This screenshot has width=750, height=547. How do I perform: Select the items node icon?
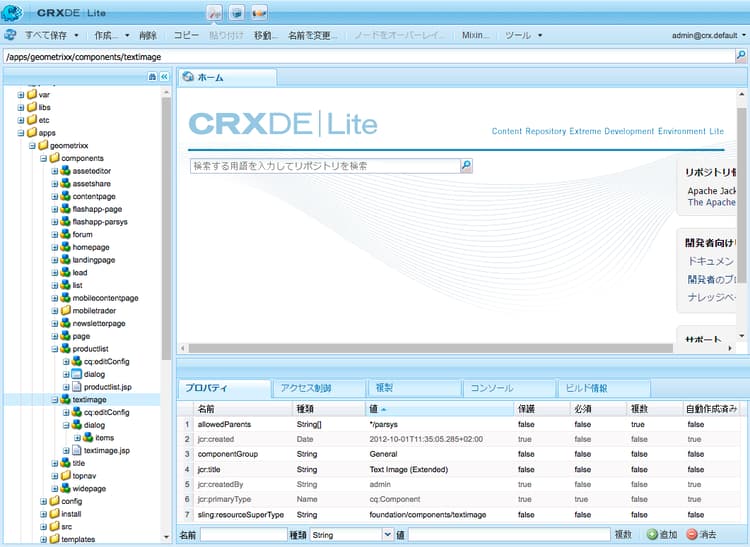pos(88,438)
